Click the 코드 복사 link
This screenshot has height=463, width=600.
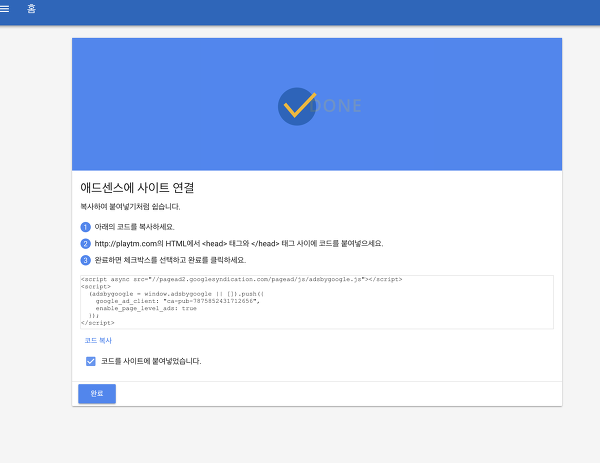coord(98,340)
